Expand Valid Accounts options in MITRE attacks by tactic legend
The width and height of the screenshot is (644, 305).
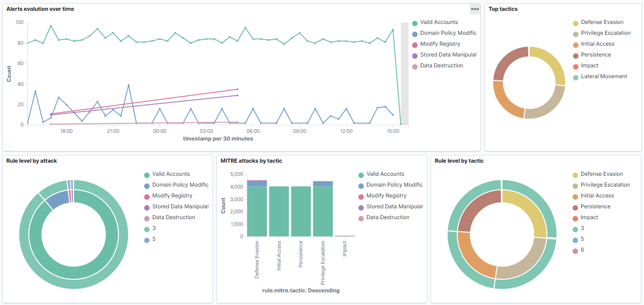385,174
